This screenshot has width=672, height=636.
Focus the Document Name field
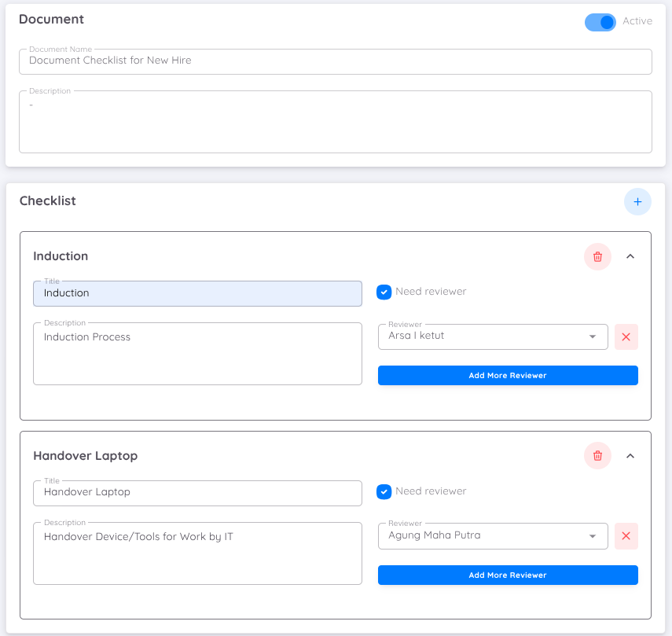pyautogui.click(x=336, y=61)
